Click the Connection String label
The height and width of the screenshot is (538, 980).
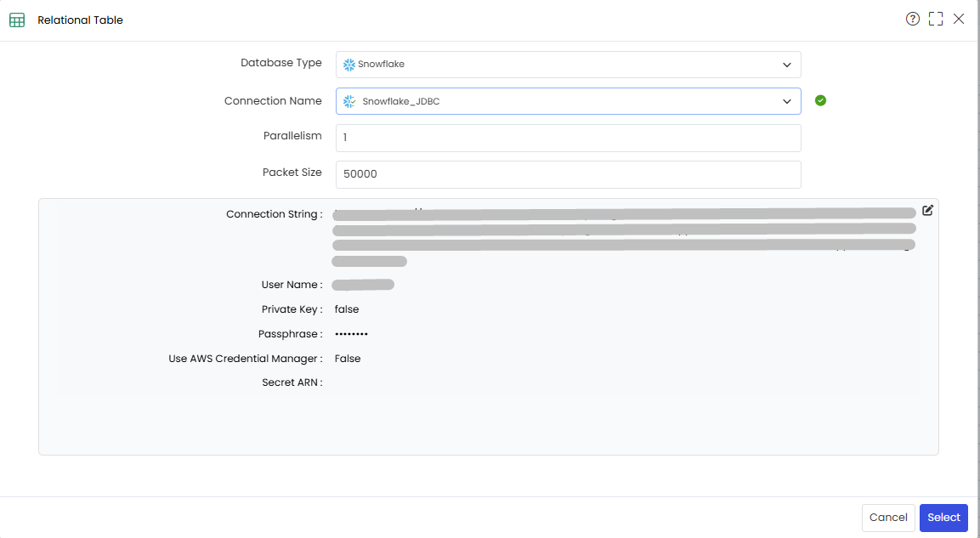[x=275, y=214]
